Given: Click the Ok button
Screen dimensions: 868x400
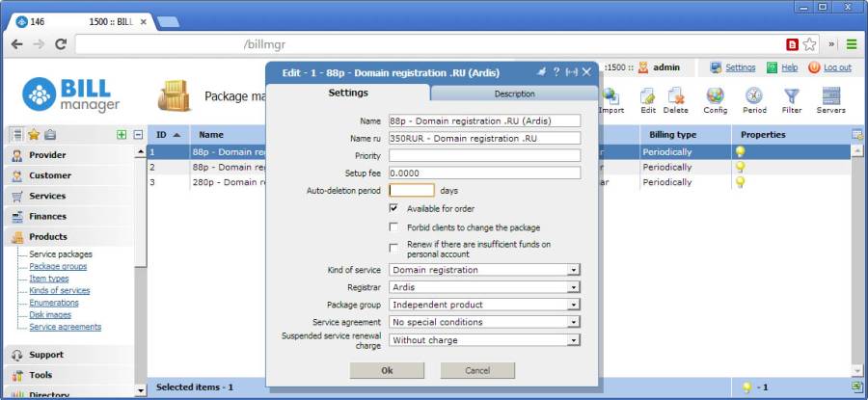Looking at the screenshot, I should 387,371.
